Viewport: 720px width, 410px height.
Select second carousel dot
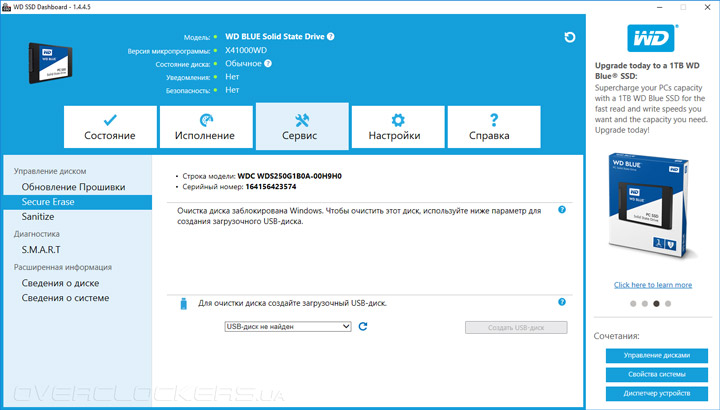point(645,303)
